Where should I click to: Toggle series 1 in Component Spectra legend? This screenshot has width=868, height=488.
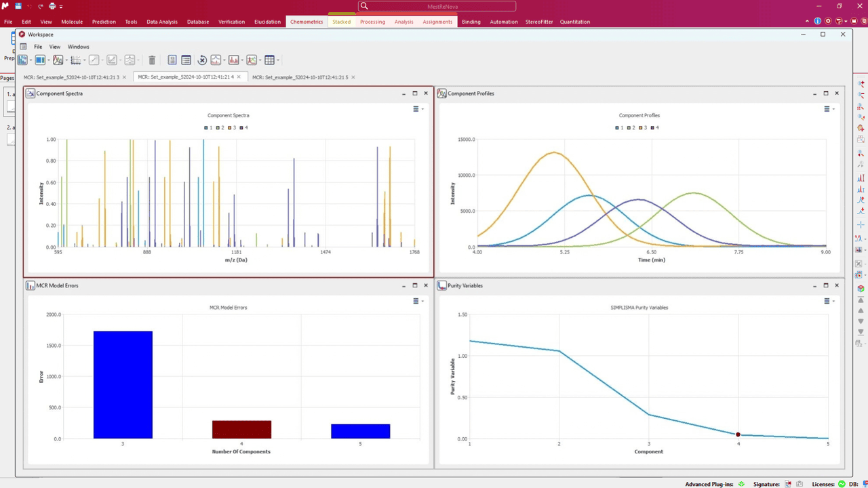tap(208, 127)
